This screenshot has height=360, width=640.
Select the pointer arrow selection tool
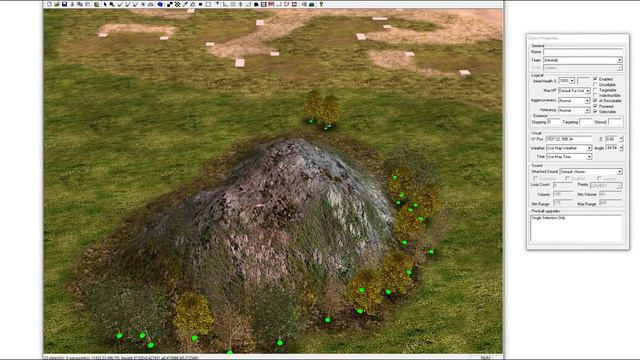[x=105, y=4]
